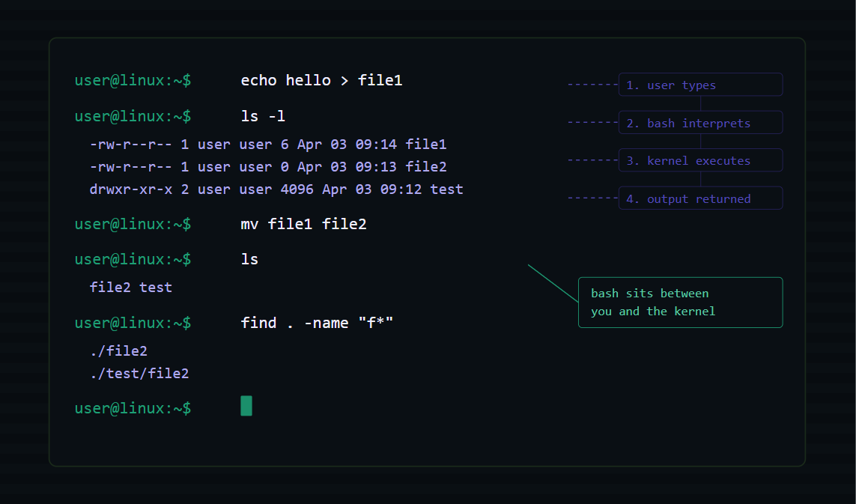The image size is (856, 504).
Task: Click the output line './file2'
Action: click(x=118, y=350)
